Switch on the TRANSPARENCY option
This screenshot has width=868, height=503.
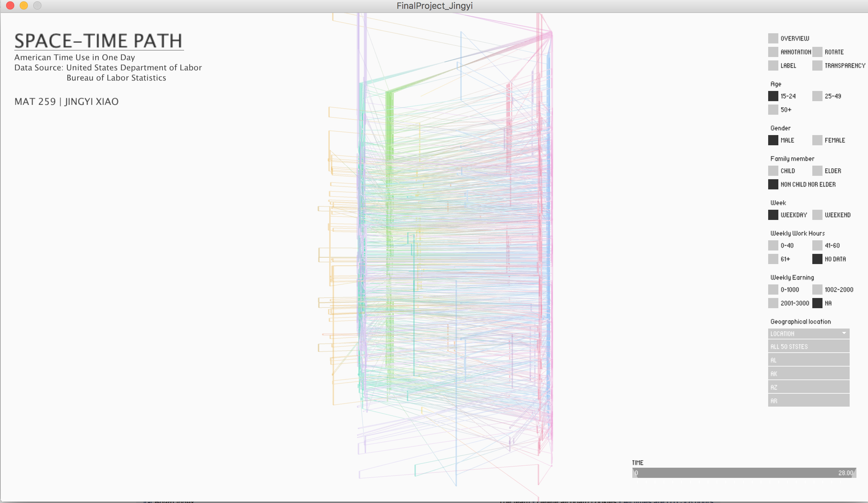pos(817,66)
